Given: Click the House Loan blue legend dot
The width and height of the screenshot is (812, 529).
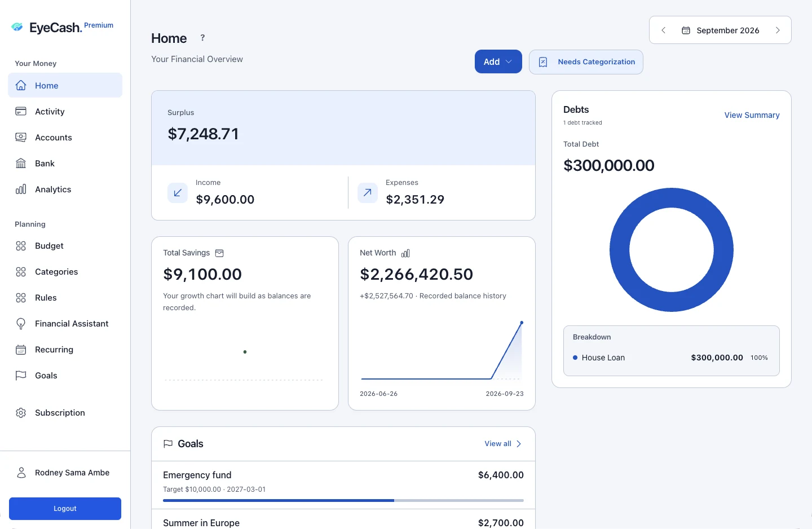Looking at the screenshot, I should click(575, 358).
